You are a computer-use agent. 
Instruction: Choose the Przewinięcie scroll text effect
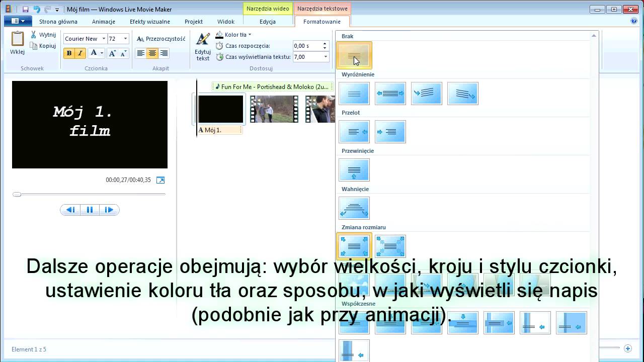point(354,170)
